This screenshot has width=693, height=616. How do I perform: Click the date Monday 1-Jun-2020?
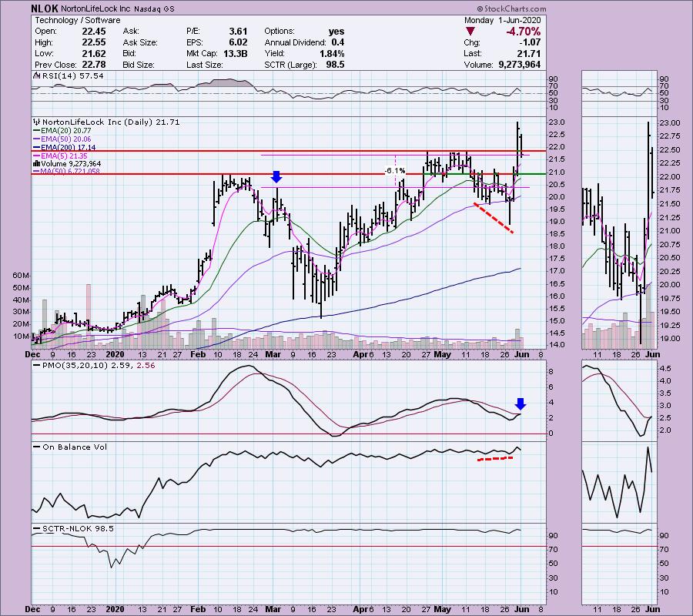502,20
